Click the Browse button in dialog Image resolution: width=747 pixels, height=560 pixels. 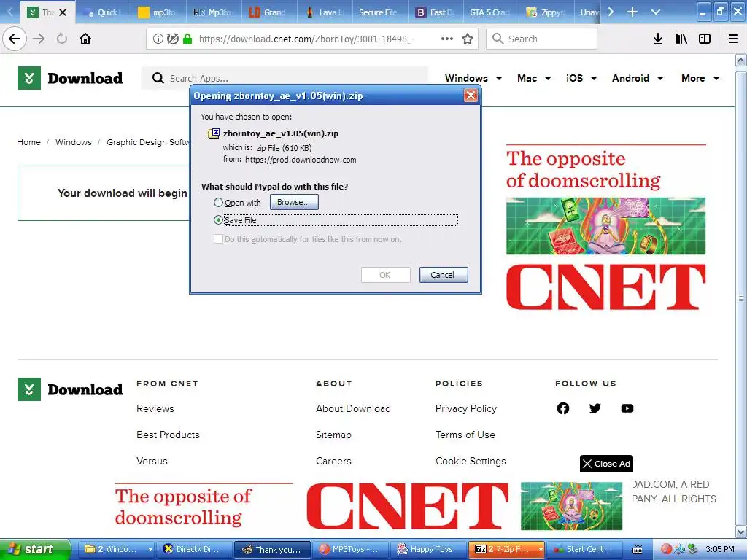click(x=294, y=202)
